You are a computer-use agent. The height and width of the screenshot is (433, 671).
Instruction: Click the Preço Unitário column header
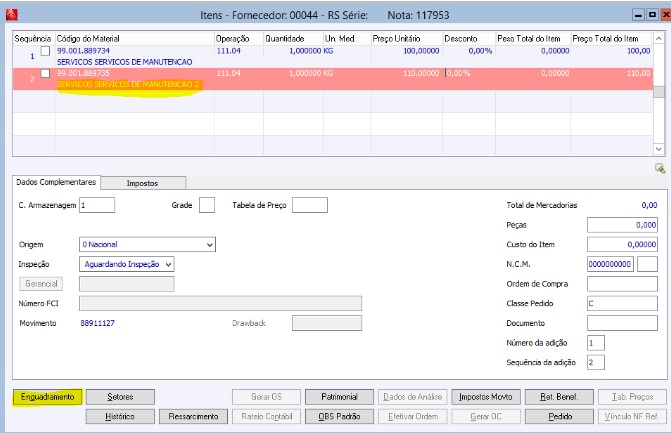pyautogui.click(x=407, y=39)
